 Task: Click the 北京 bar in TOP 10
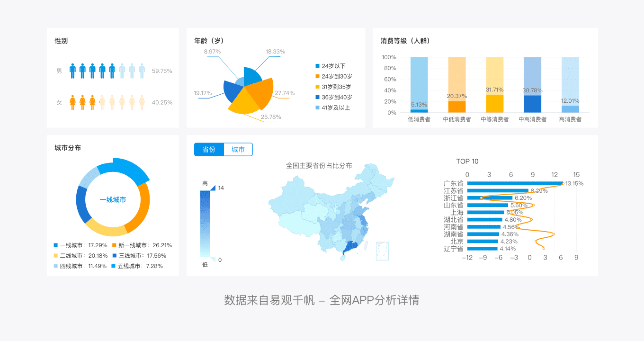point(483,241)
